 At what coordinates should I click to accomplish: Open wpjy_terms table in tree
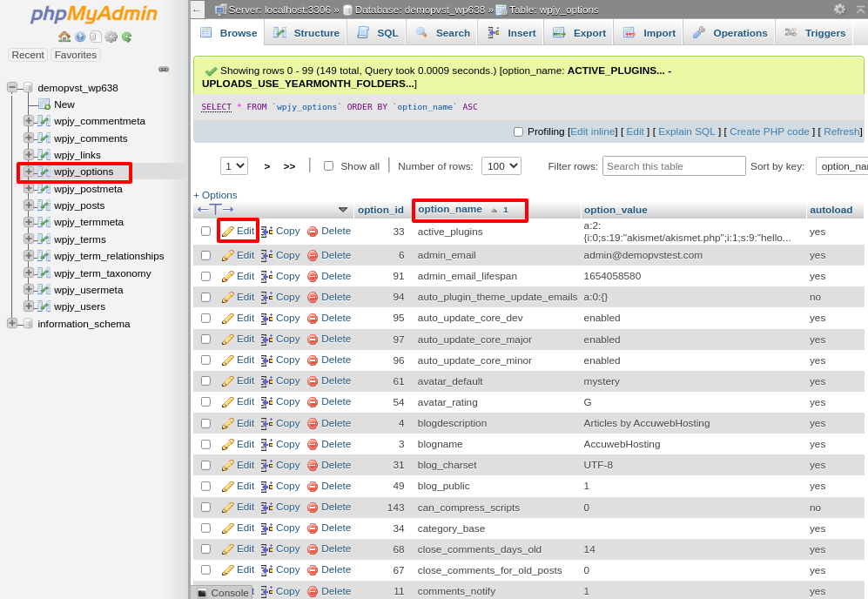pyautogui.click(x=80, y=239)
